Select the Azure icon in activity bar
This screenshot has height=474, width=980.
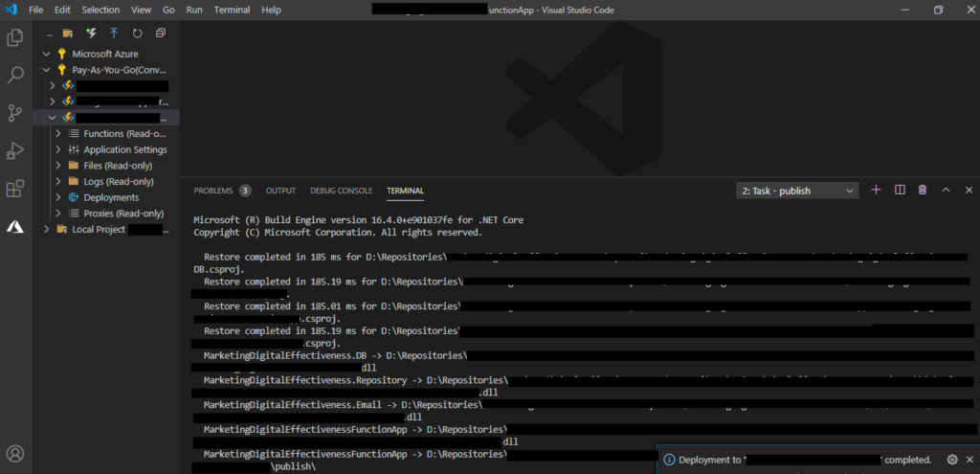pyautogui.click(x=15, y=226)
